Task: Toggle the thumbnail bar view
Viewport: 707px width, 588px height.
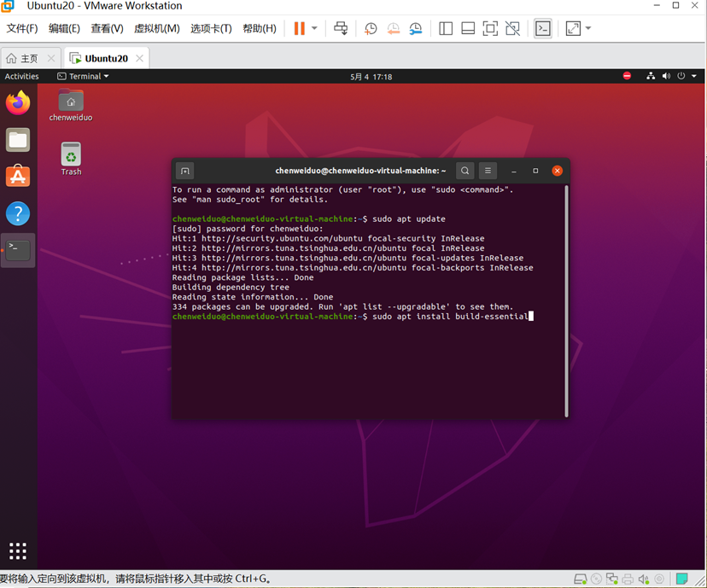Action: point(468,29)
